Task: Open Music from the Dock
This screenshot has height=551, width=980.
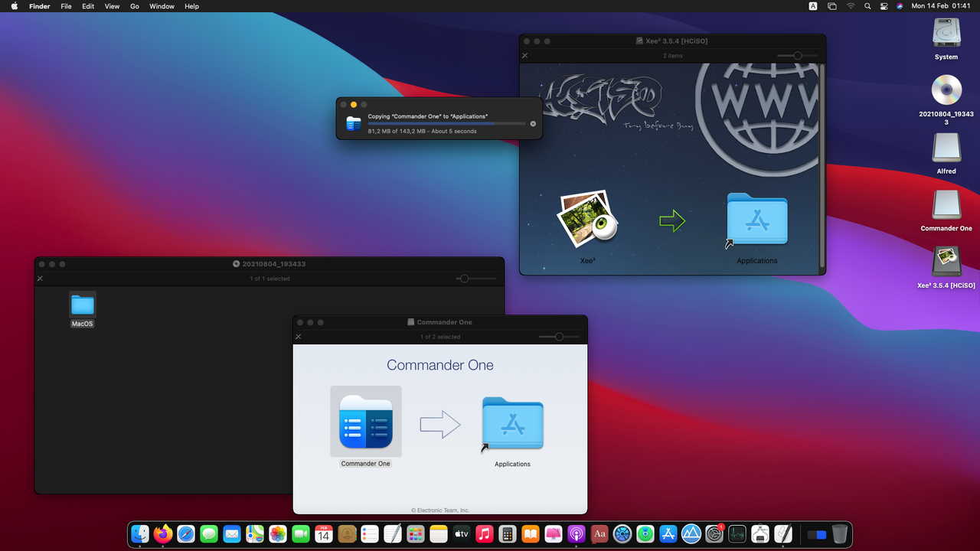Action: [x=485, y=533]
